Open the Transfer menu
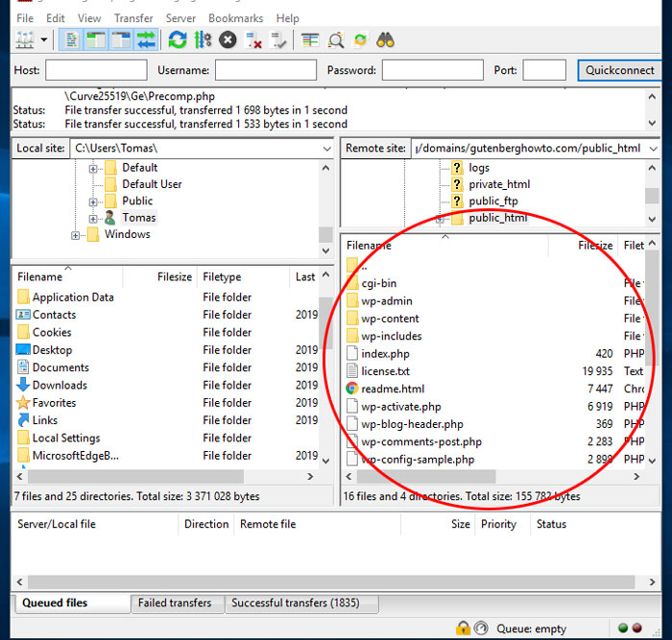Image resolution: width=672 pixels, height=640 pixels. [x=133, y=18]
